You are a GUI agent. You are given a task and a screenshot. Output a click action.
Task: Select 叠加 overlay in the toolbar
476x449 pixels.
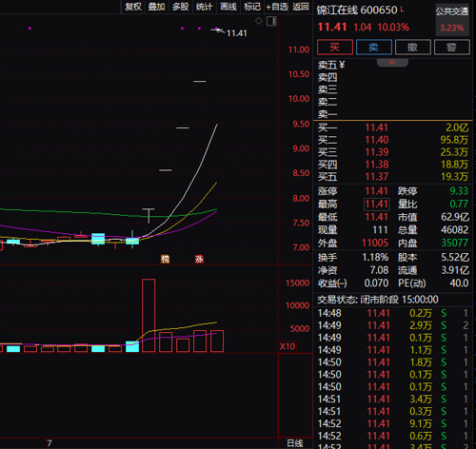157,7
